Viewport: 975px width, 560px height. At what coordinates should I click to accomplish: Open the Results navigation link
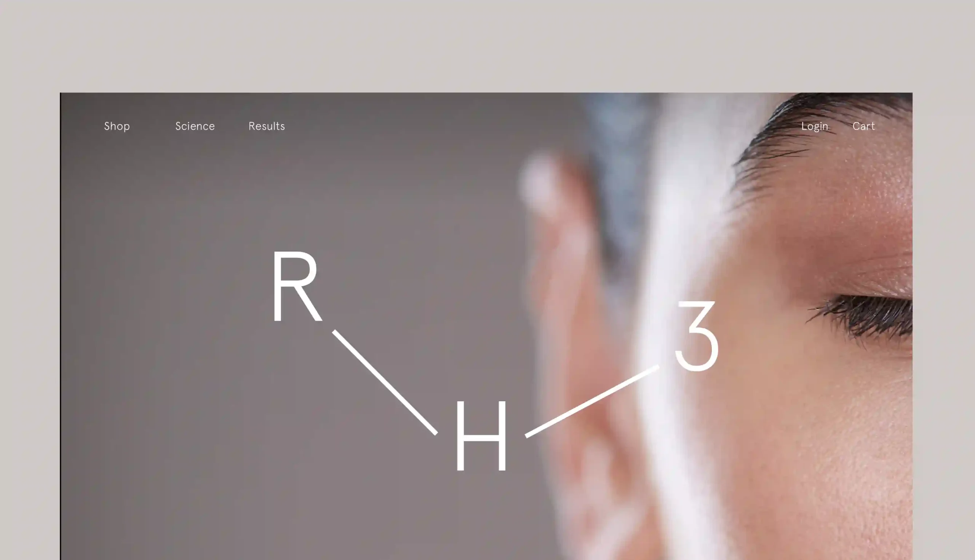266,126
